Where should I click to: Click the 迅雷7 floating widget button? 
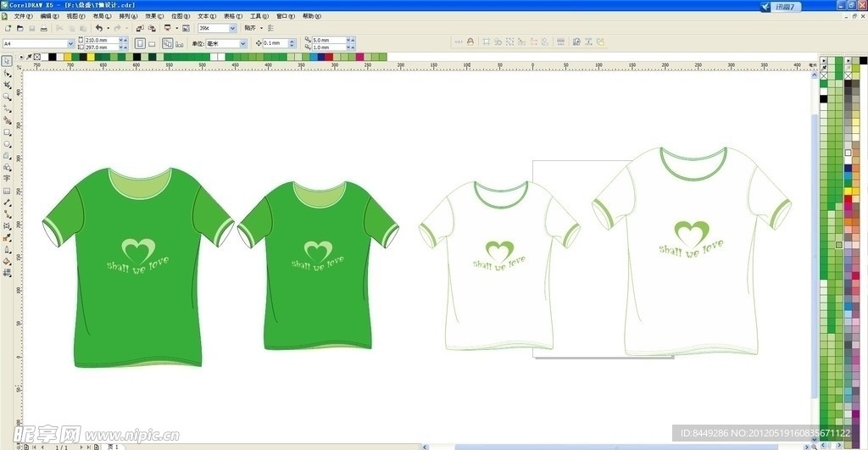781,7
